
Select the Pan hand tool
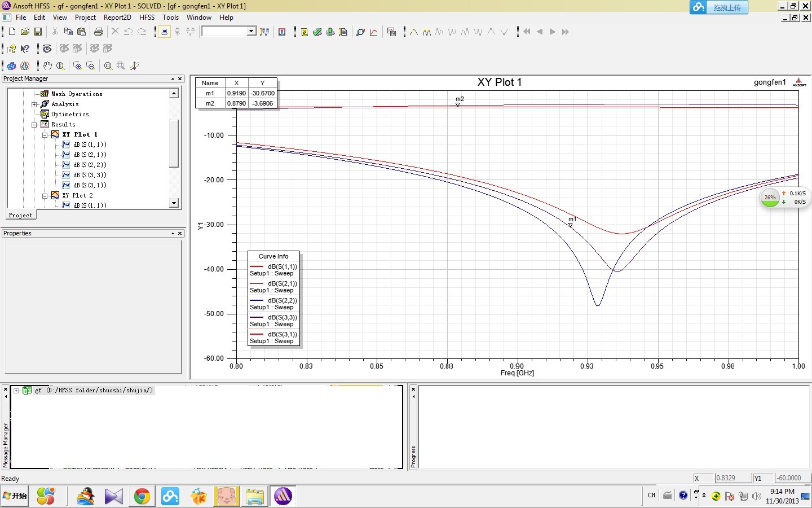click(47, 65)
